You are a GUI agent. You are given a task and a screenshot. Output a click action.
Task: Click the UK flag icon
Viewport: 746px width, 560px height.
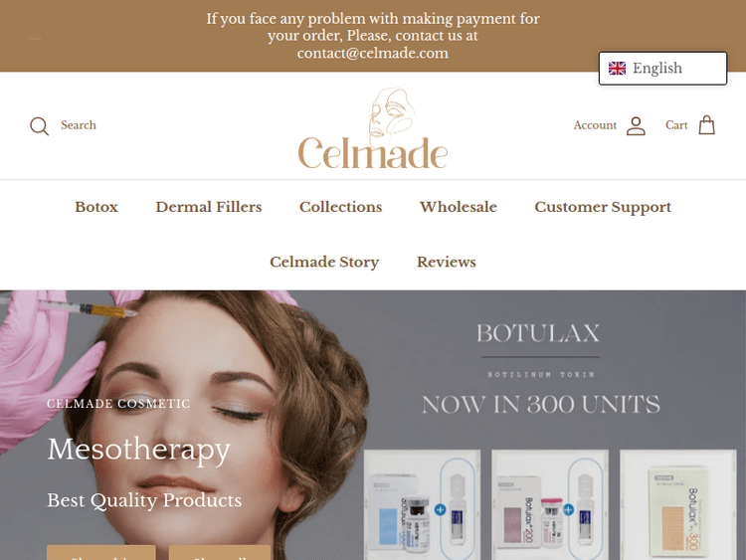(617, 69)
